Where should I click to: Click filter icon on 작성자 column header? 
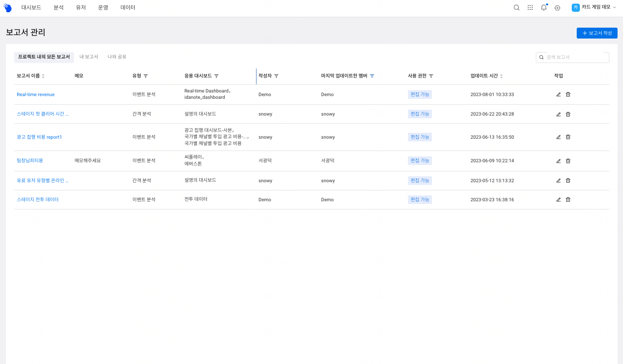[276, 76]
